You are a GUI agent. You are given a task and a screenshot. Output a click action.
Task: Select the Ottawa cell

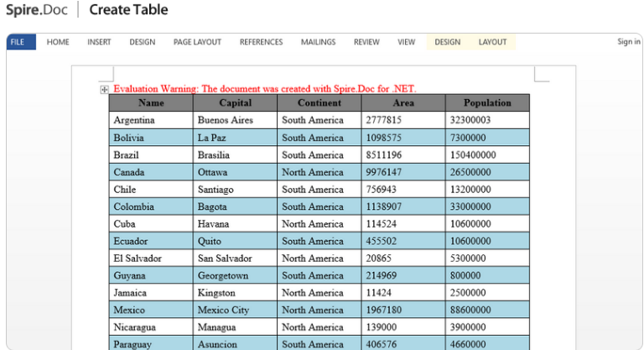[236, 172]
